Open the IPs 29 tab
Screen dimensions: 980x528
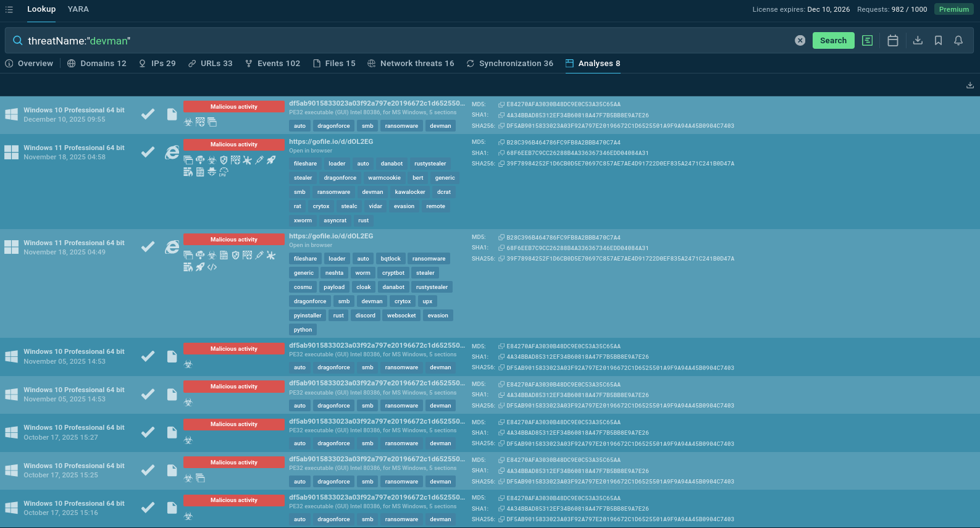click(157, 64)
